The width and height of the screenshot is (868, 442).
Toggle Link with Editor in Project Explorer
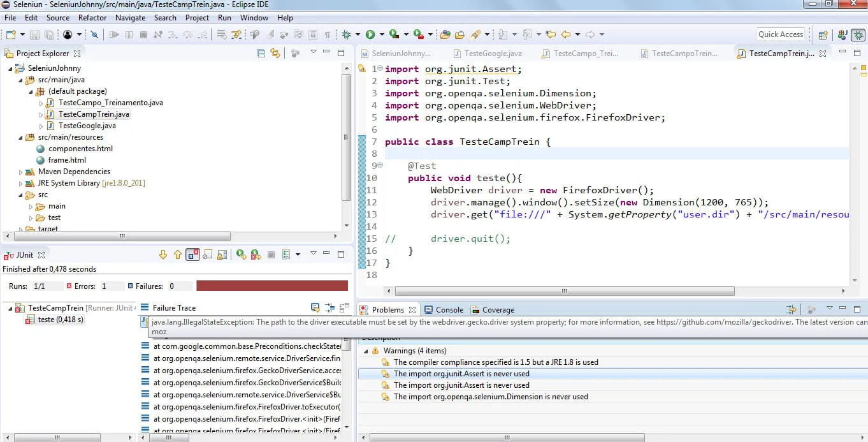click(275, 54)
